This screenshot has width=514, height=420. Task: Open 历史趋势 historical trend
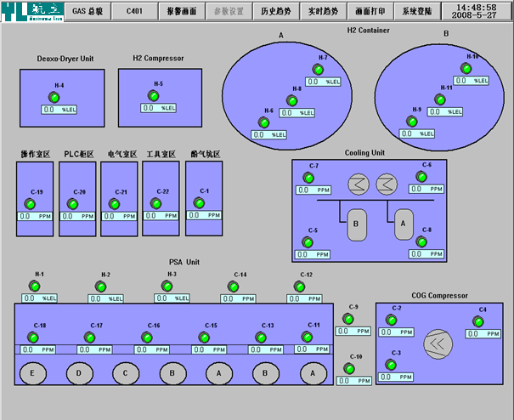coord(275,11)
